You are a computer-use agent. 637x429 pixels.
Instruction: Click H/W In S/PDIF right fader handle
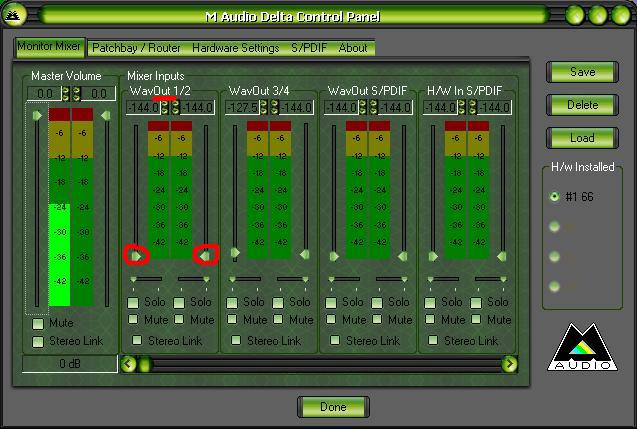(502, 256)
